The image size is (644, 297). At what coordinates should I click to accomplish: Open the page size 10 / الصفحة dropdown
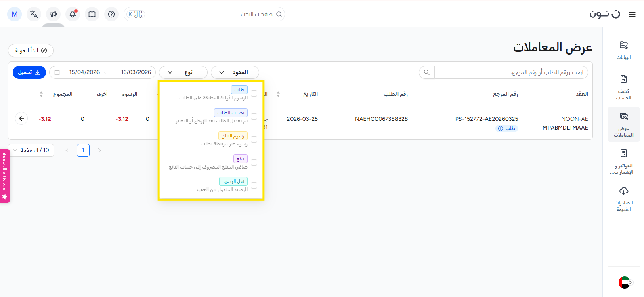point(31,150)
